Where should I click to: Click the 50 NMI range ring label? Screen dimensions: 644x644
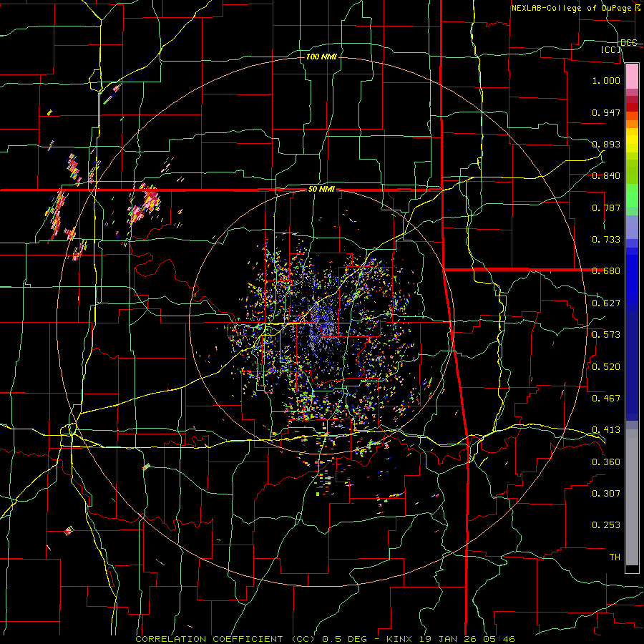pos(321,190)
